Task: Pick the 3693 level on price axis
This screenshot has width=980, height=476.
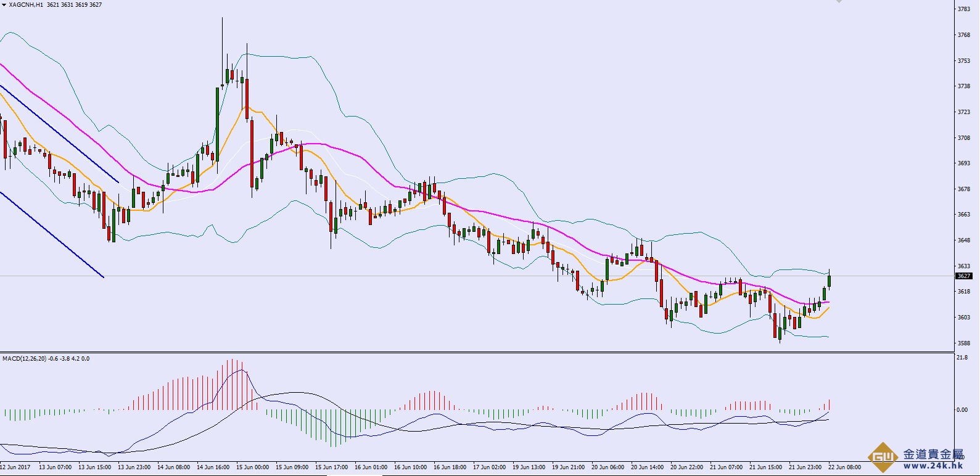Action: 964,163
